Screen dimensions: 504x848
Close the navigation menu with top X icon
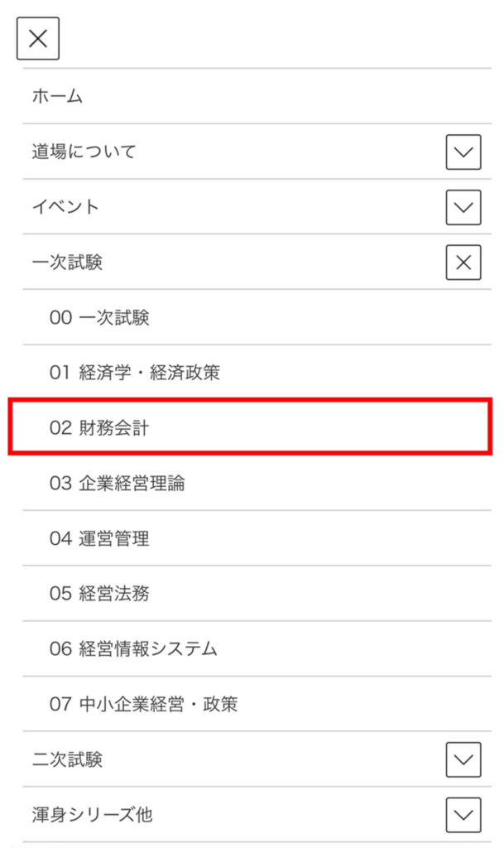coord(38,39)
